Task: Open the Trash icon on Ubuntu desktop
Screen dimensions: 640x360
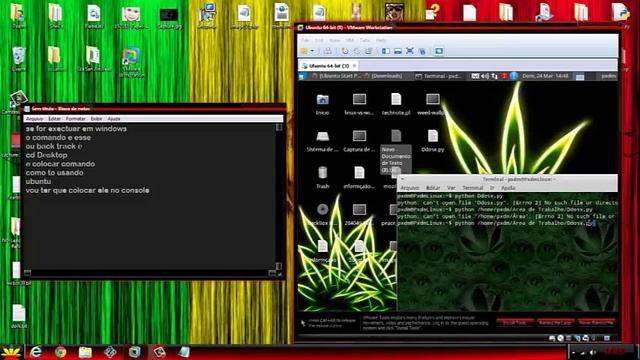Action: [322, 177]
